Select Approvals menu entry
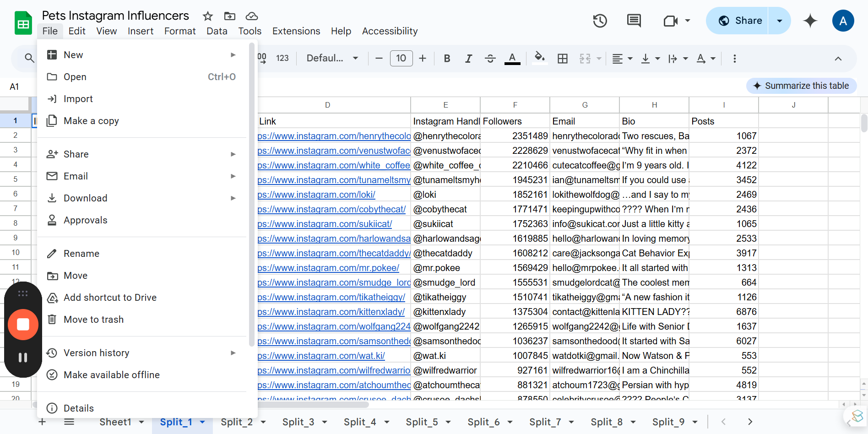Image resolution: width=868 pixels, height=434 pixels. pos(142,220)
